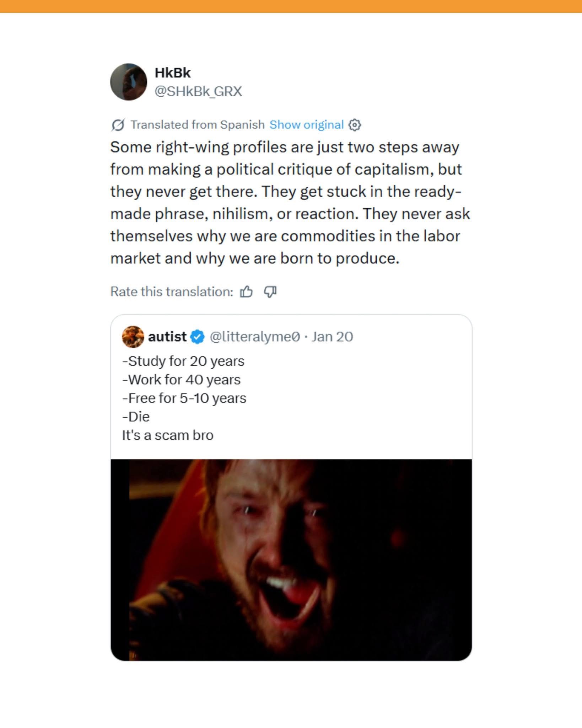
Task: Click the Jan 20 post date
Action: point(332,337)
